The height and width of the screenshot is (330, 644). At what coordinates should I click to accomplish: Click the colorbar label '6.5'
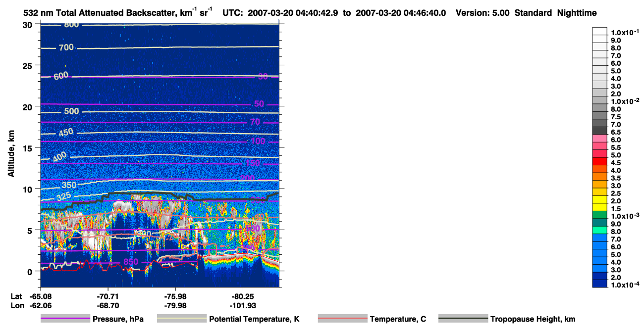tap(616, 132)
